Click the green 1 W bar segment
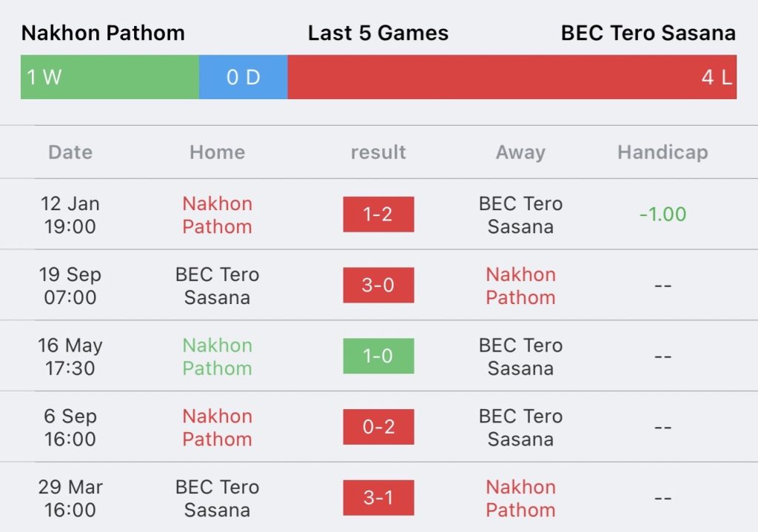This screenshot has height=532, width=758. [x=110, y=77]
